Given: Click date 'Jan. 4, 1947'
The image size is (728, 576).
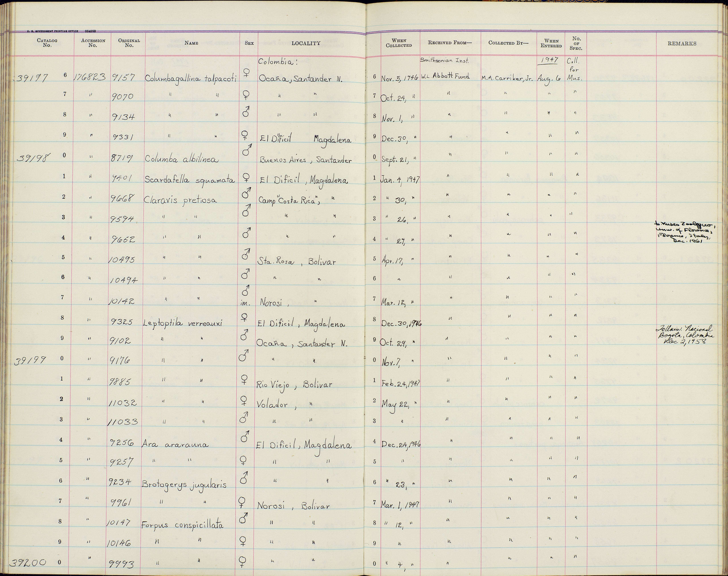Looking at the screenshot, I should pyautogui.click(x=400, y=180).
